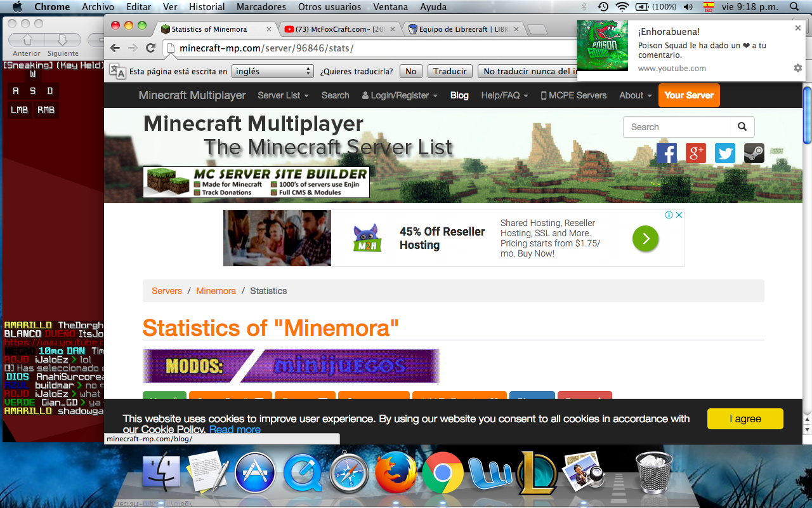This screenshot has height=508, width=812.
Task: Open the Marcadores menu
Action: 261,7
